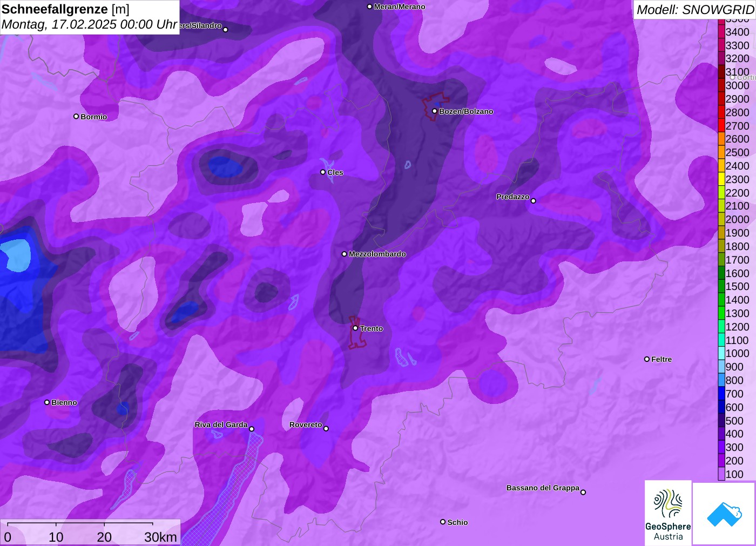This screenshot has height=546, width=756.
Task: Click the red Bolzano municipality outline
Action: (x=435, y=106)
